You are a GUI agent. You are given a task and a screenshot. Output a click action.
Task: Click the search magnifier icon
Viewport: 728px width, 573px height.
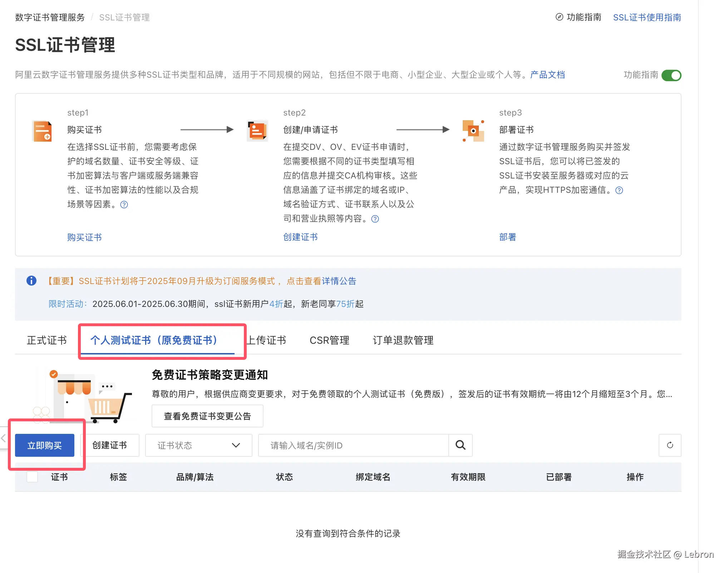[460, 445]
